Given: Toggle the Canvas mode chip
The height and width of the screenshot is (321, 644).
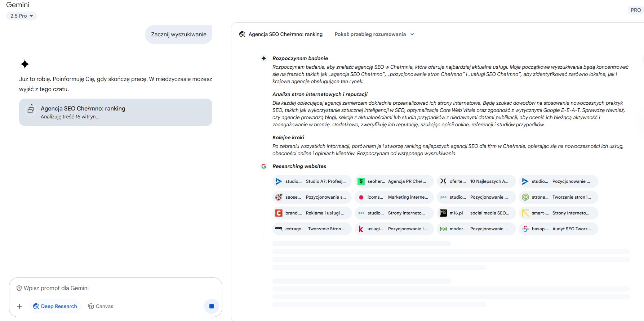Looking at the screenshot, I should click(101, 306).
